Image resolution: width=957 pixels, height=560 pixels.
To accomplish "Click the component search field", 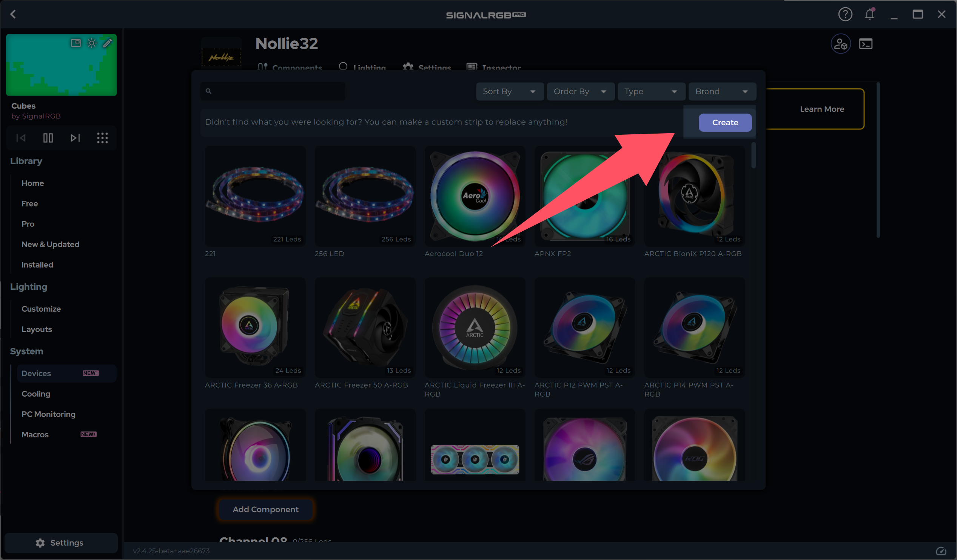I will [273, 91].
